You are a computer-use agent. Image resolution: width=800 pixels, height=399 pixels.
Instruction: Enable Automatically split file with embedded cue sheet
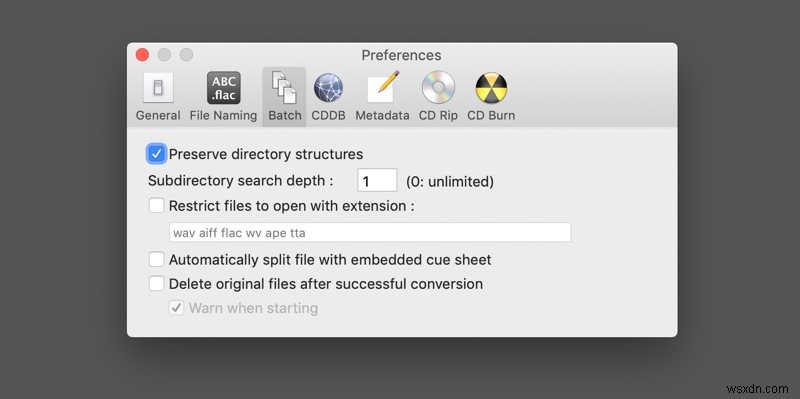click(157, 259)
